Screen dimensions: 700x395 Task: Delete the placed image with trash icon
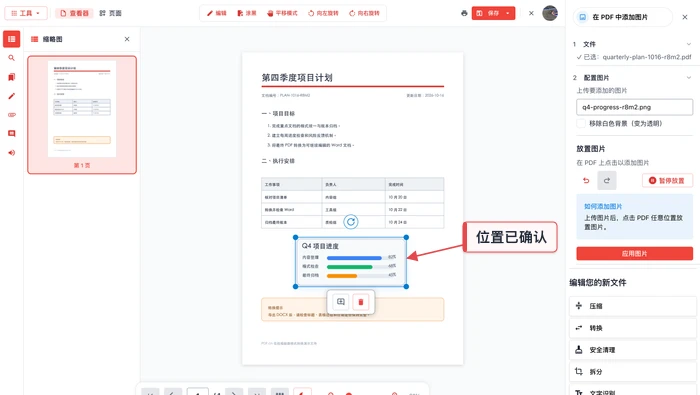pyautogui.click(x=361, y=302)
